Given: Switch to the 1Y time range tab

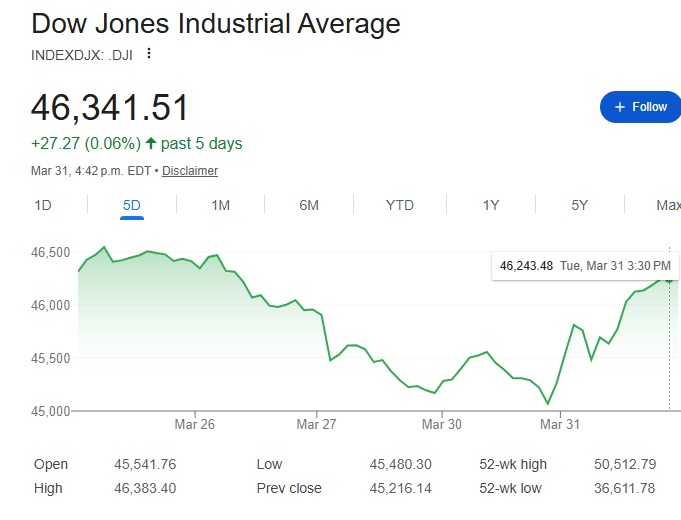Looking at the screenshot, I should pyautogui.click(x=491, y=205).
